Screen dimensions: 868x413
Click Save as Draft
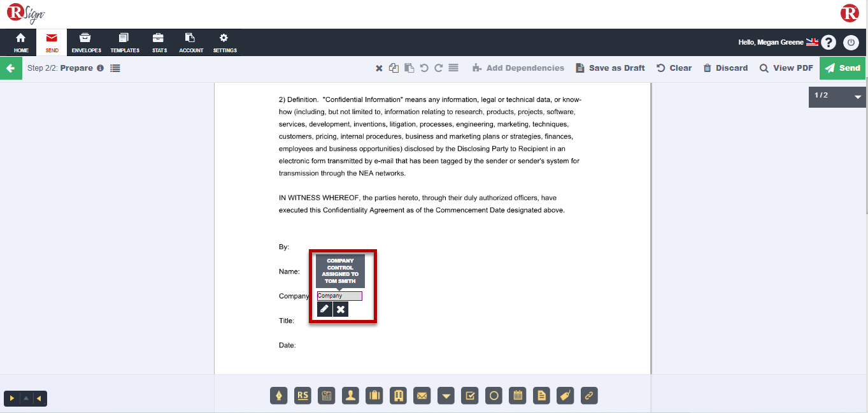click(610, 68)
